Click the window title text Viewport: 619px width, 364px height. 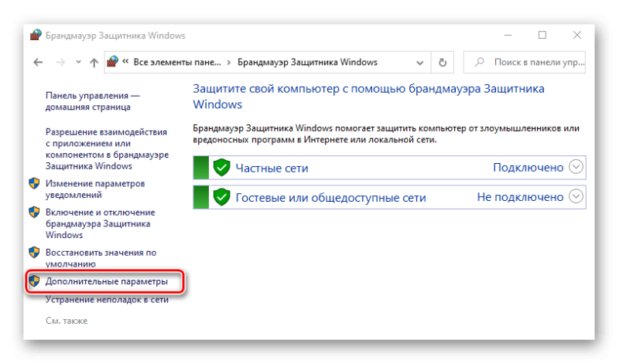pyautogui.click(x=115, y=36)
